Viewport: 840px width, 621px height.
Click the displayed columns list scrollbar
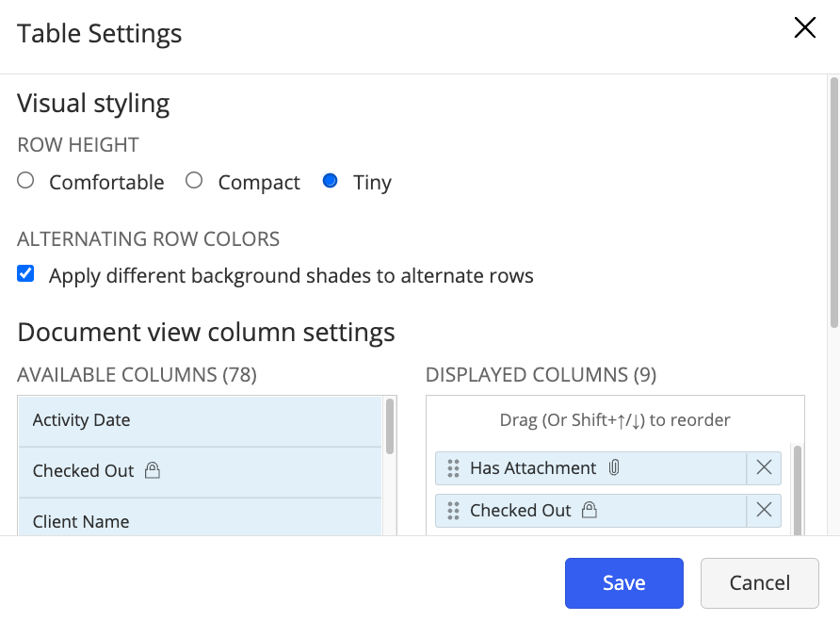[x=798, y=490]
